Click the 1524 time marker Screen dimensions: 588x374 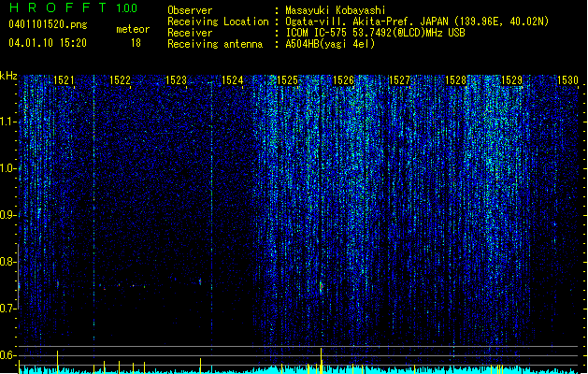pyautogui.click(x=232, y=80)
